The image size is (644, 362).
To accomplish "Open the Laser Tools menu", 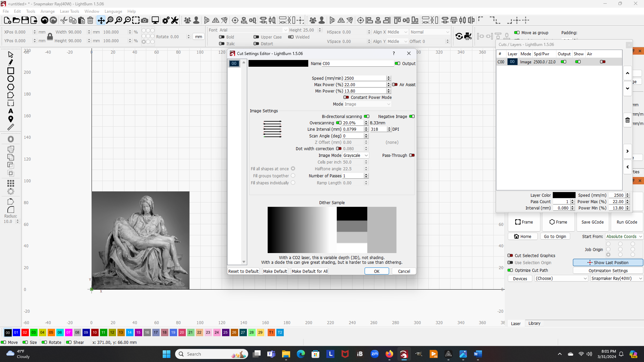I will 69,11.
